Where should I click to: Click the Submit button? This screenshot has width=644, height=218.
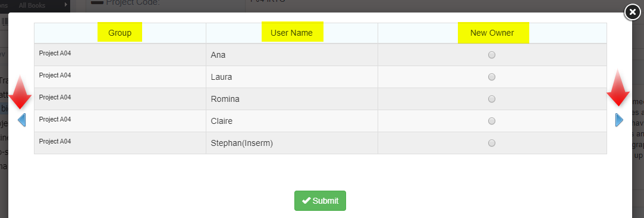tap(320, 201)
